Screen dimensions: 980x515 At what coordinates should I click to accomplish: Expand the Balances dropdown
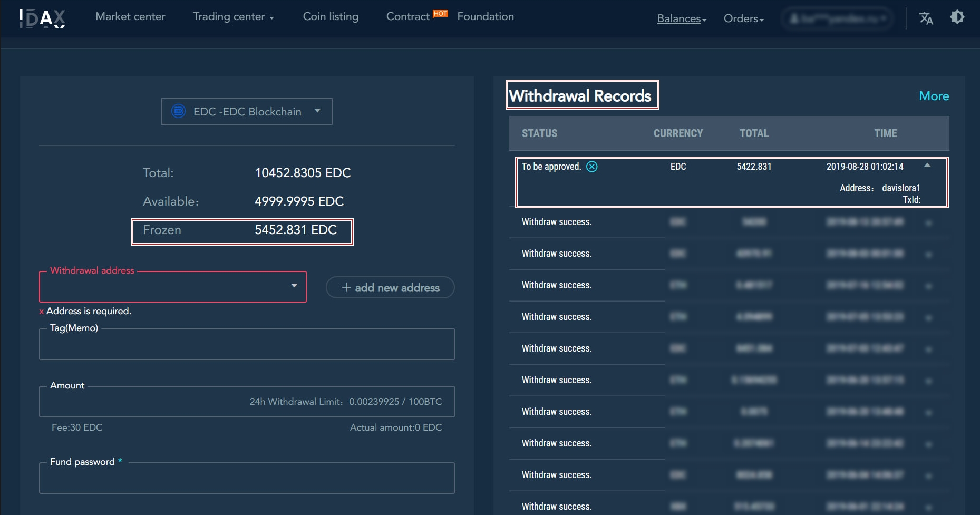[x=682, y=18]
